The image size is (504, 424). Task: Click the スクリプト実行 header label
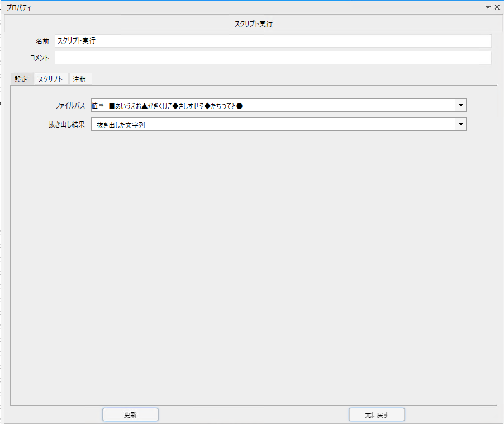(x=253, y=24)
